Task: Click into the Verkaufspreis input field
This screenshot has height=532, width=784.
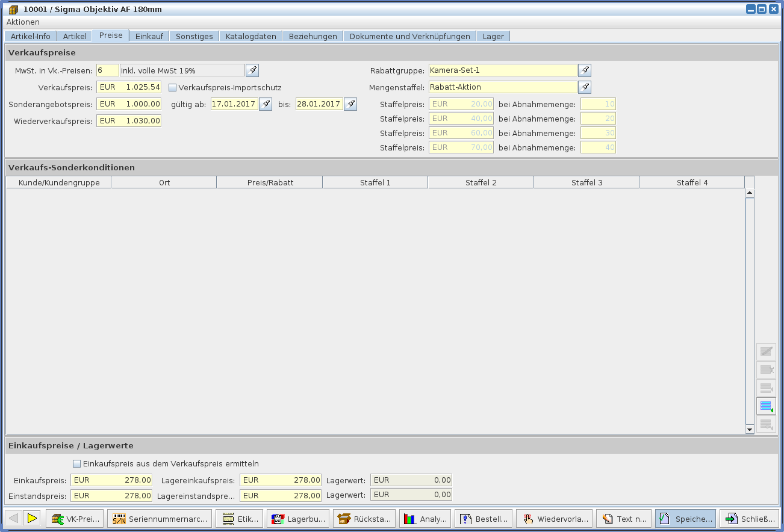Action: click(129, 87)
